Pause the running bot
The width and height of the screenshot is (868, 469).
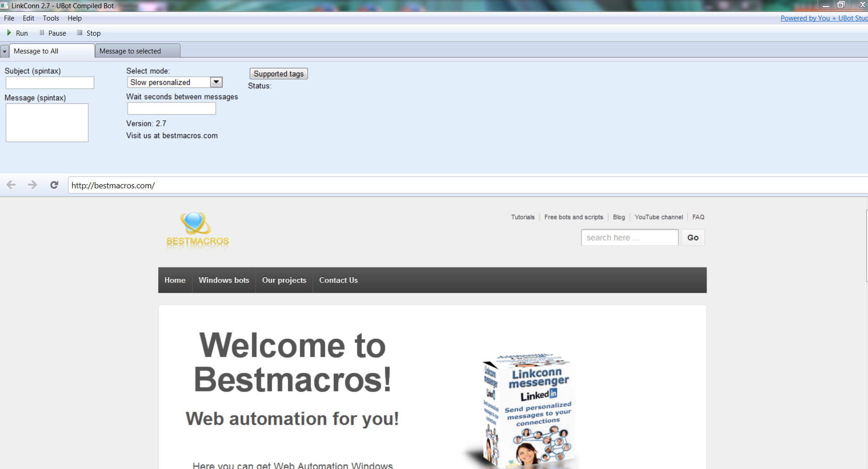coord(53,33)
